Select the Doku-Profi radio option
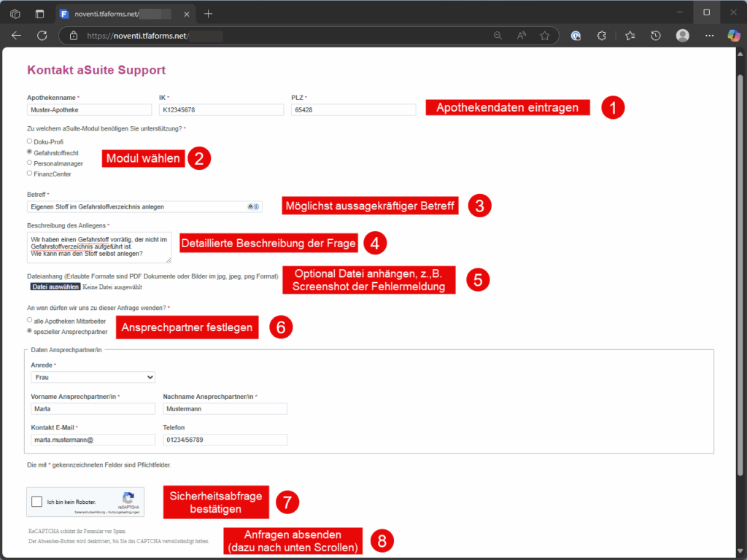 (x=29, y=141)
